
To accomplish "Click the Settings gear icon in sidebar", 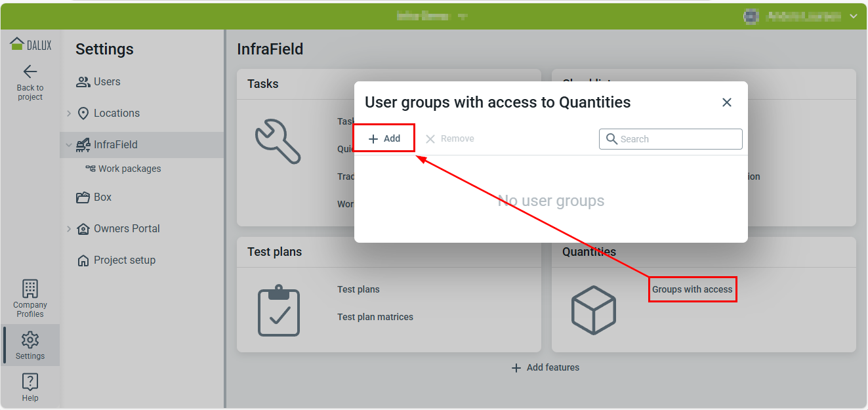I will 30,340.
